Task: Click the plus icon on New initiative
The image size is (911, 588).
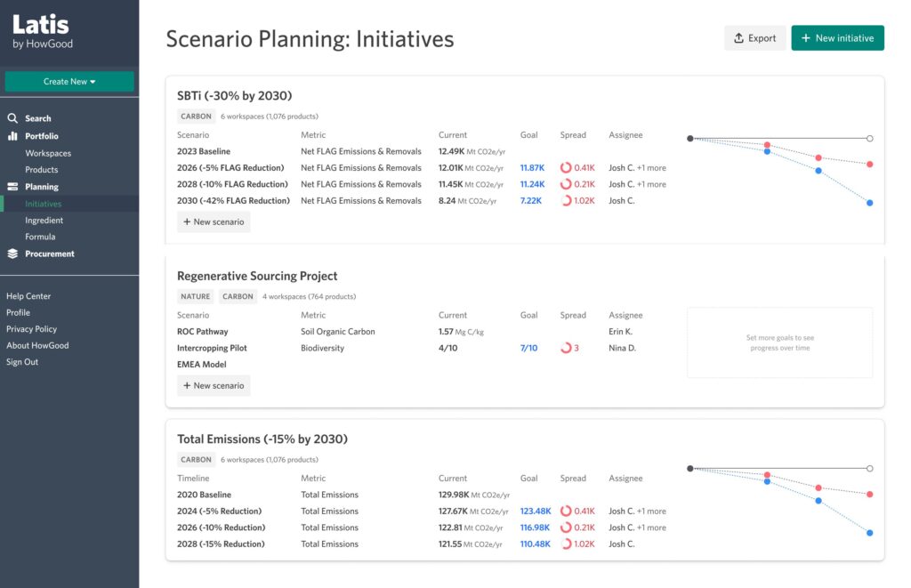Action: [805, 38]
